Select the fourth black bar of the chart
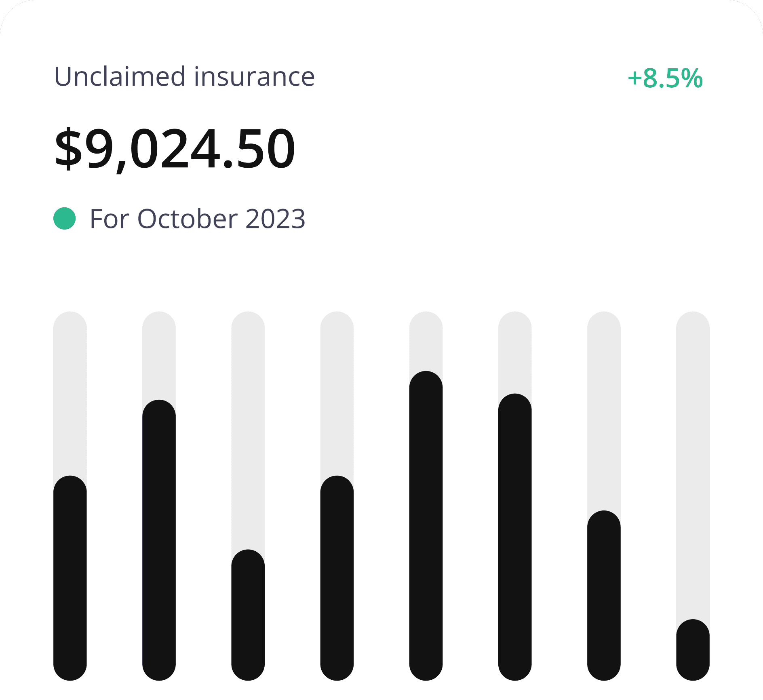763x700 pixels. click(x=337, y=578)
